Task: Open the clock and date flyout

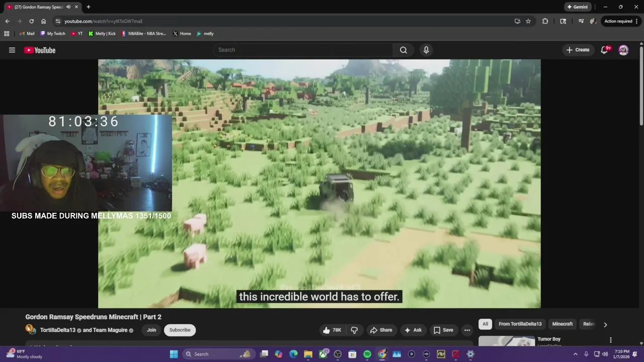Action: [x=622, y=354]
